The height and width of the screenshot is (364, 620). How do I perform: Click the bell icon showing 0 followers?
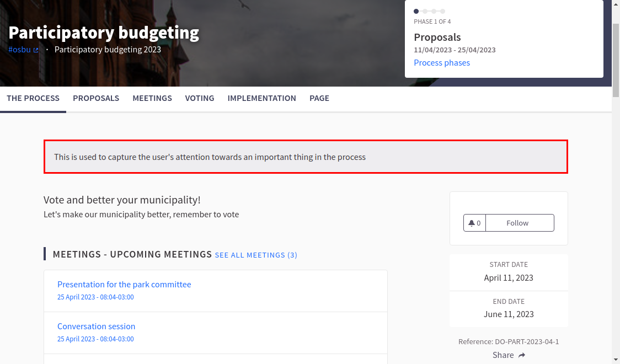[x=472, y=223]
